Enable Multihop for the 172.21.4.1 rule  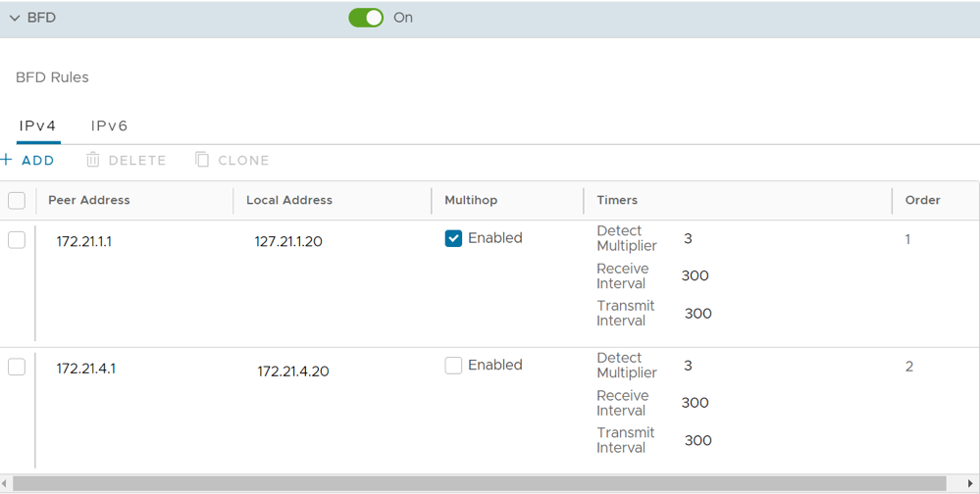click(x=453, y=366)
